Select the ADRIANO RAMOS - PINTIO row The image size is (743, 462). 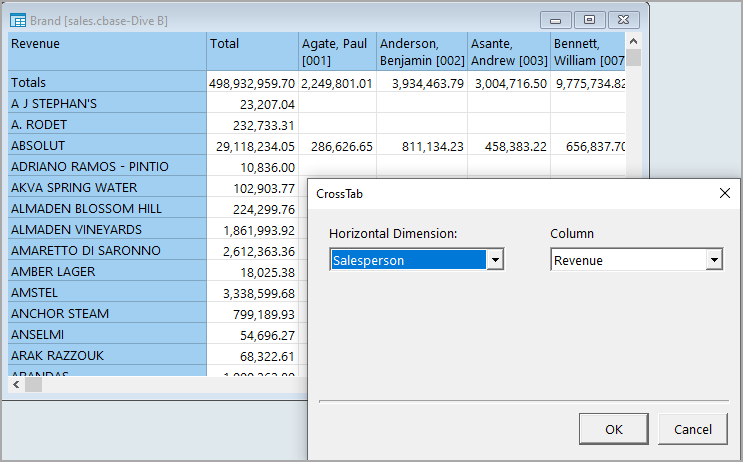pyautogui.click(x=107, y=166)
